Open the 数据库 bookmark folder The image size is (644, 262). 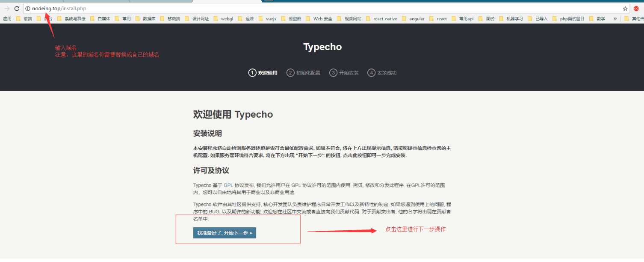click(x=145, y=19)
